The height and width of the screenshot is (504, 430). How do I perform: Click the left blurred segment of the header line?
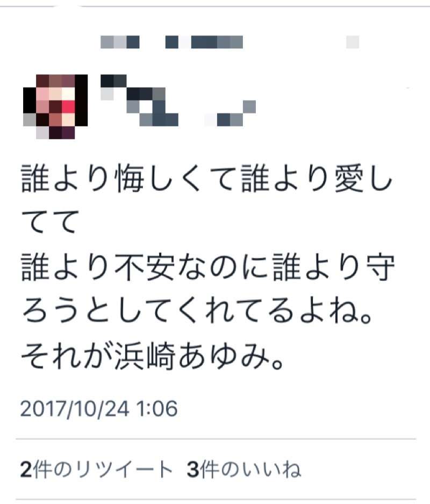[120, 42]
